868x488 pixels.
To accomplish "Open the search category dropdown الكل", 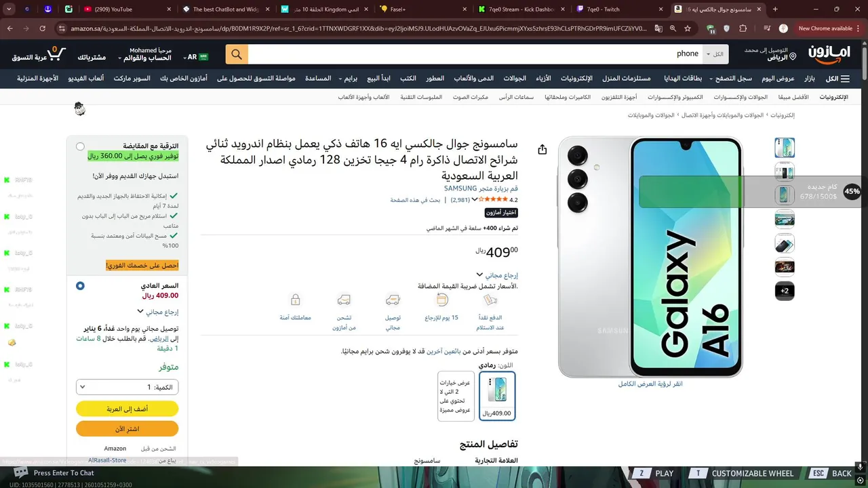I will pyautogui.click(x=714, y=54).
